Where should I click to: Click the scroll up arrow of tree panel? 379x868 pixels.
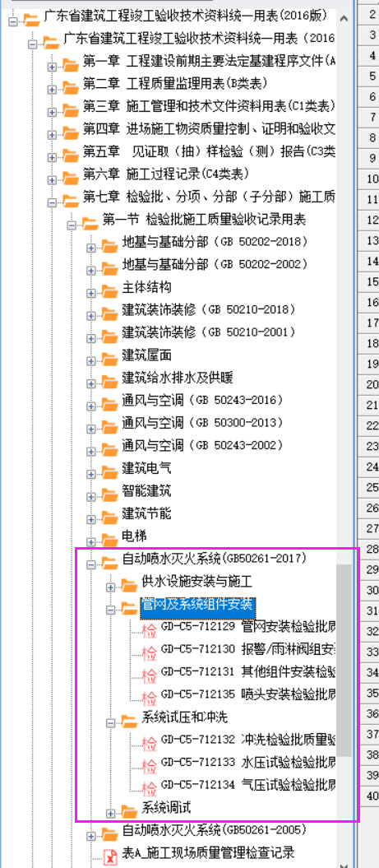pyautogui.click(x=344, y=18)
